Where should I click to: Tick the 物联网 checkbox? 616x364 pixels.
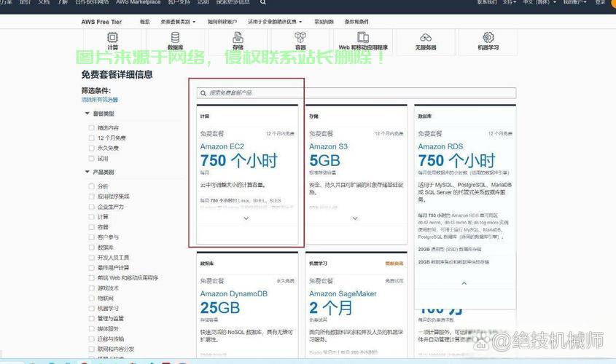(x=92, y=298)
